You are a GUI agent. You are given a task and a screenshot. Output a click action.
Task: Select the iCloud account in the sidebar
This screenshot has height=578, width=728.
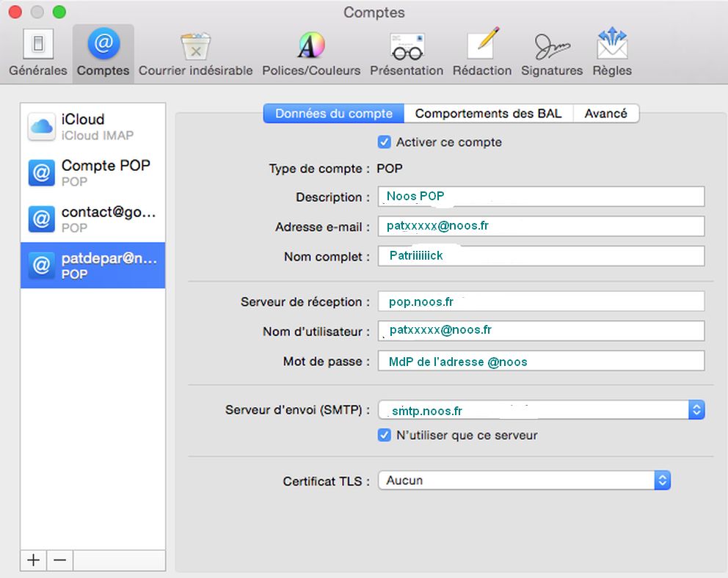[92, 126]
